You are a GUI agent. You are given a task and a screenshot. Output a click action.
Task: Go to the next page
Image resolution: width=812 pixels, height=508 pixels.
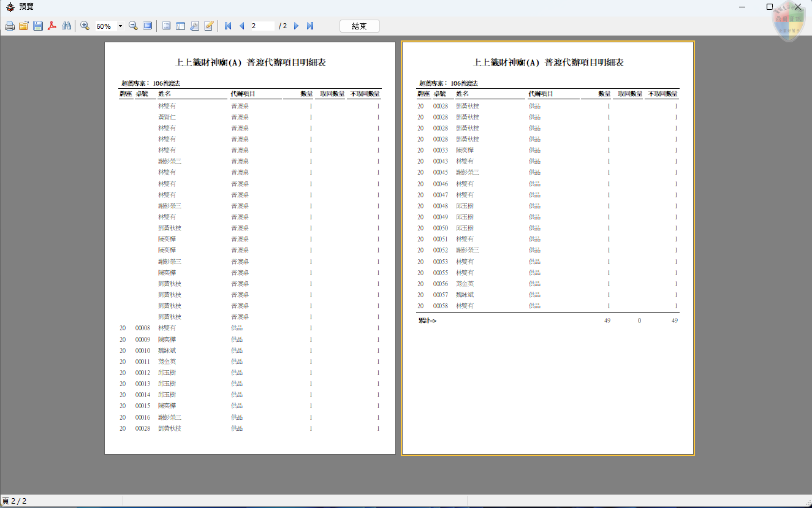tap(296, 26)
